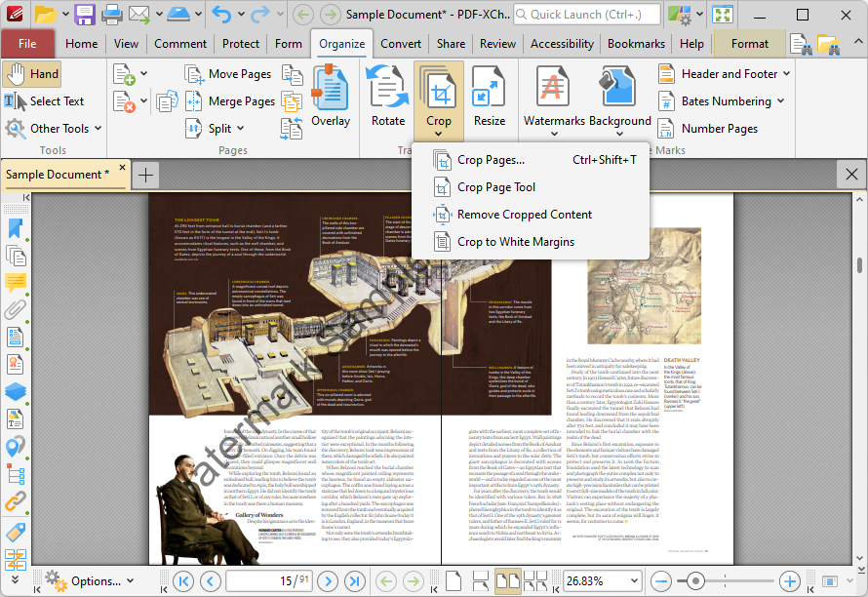The height and width of the screenshot is (597, 868).
Task: Switch to the Convert tab
Action: click(x=401, y=44)
